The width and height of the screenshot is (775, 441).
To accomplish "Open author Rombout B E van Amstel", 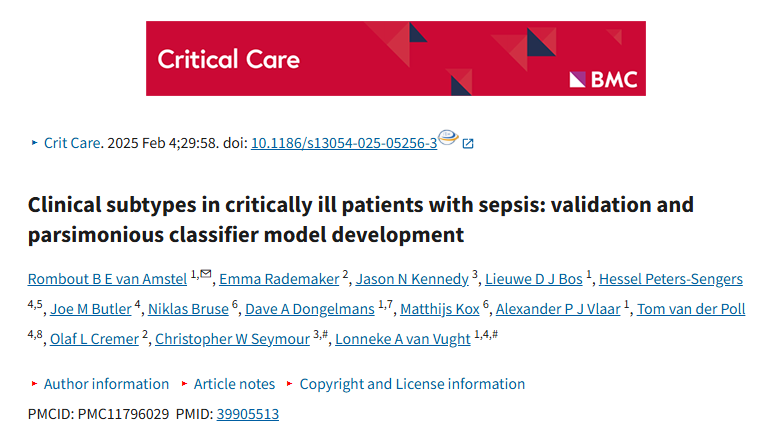I will tap(107, 279).
